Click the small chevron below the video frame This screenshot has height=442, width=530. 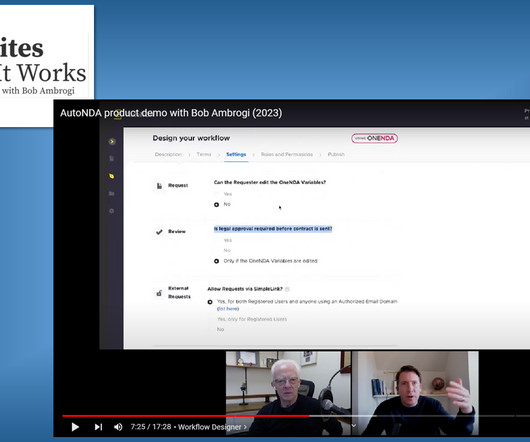tap(354, 425)
